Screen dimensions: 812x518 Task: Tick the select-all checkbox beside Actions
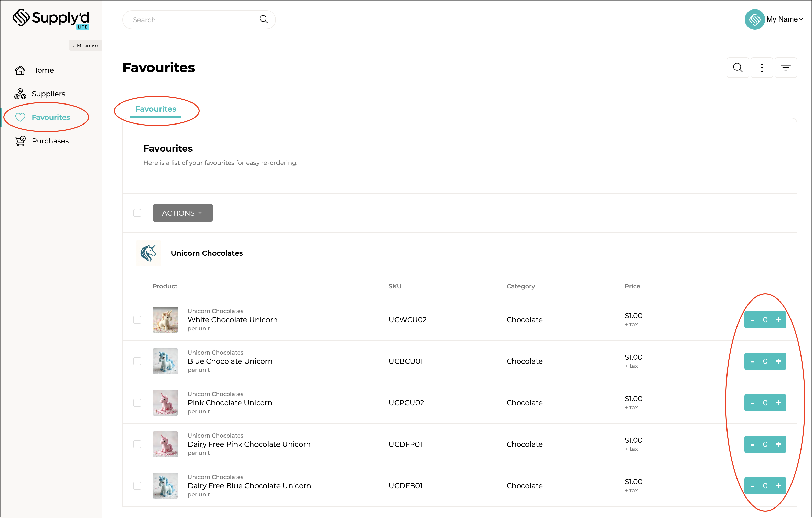click(x=137, y=213)
